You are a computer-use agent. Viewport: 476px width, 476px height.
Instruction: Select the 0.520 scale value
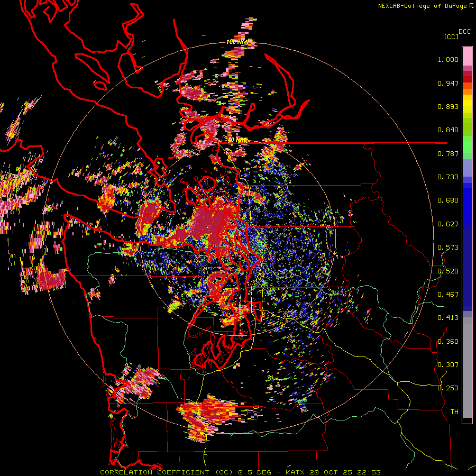[448, 271]
